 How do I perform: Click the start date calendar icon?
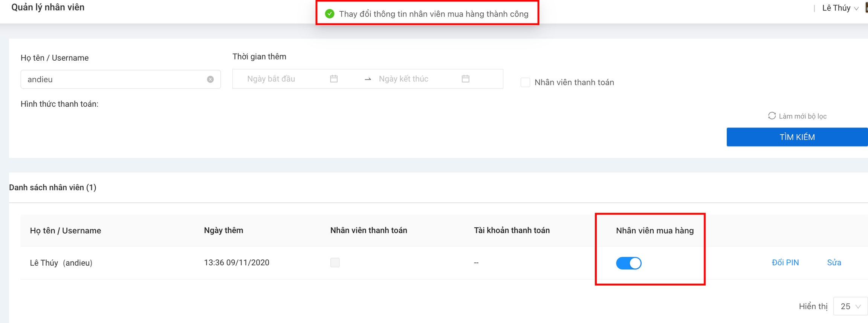(334, 79)
